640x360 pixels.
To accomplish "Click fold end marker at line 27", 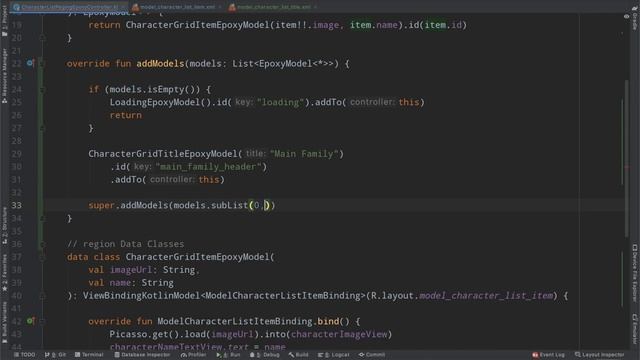I will (x=42, y=128).
